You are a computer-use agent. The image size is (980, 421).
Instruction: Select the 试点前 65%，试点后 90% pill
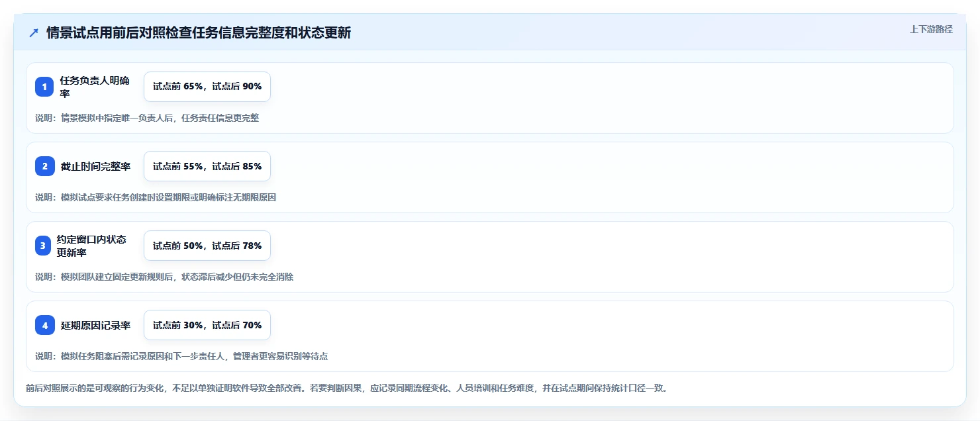pyautogui.click(x=207, y=87)
